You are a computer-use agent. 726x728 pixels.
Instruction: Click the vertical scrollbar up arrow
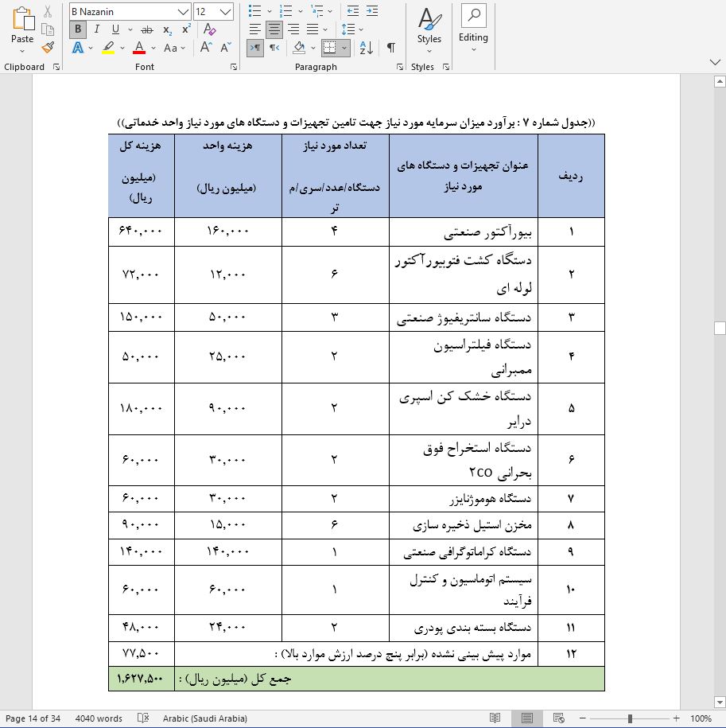point(719,80)
